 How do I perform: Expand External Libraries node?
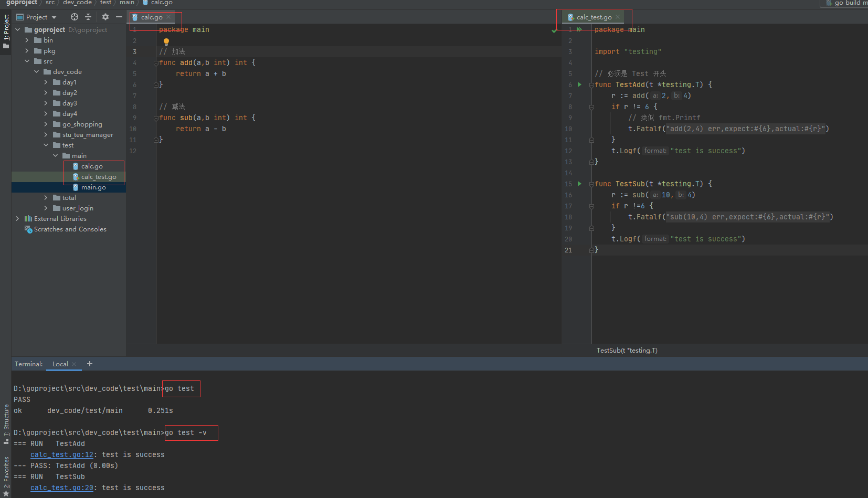[18, 219]
